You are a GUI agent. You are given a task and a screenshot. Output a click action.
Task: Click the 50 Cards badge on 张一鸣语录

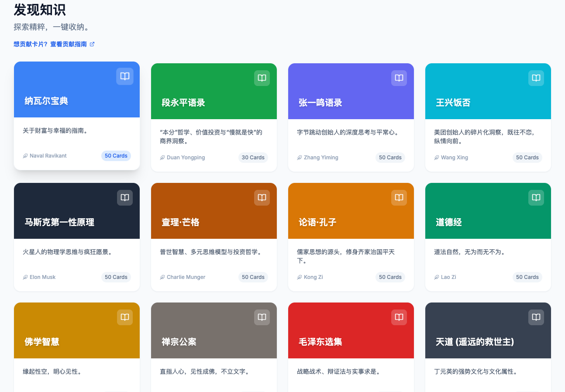point(390,158)
